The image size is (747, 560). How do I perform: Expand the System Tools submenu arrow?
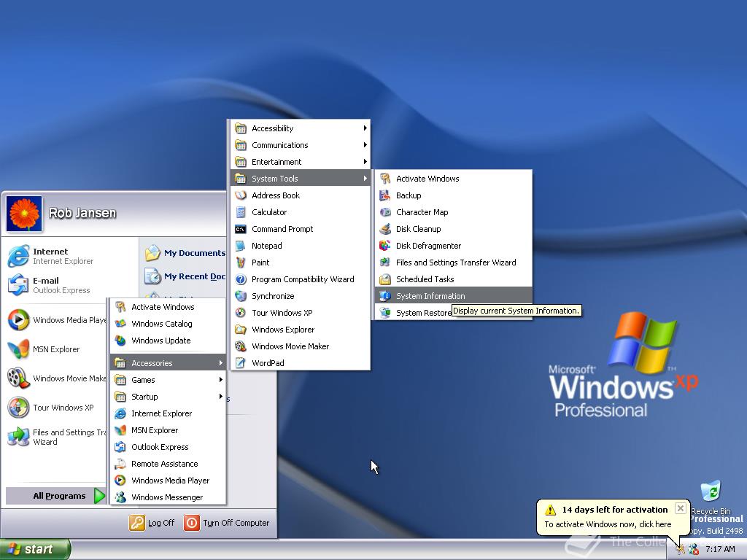[x=365, y=178]
